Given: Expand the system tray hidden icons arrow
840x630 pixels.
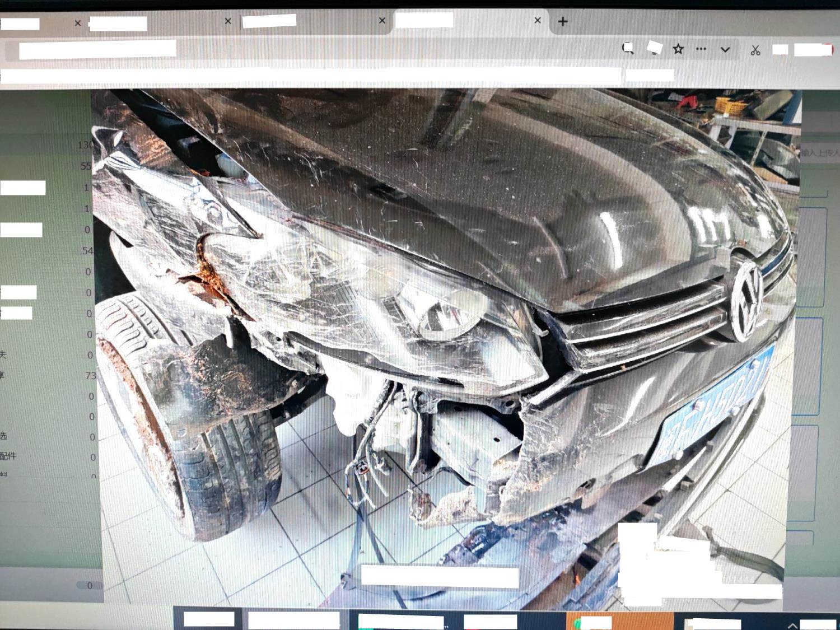Looking at the screenshot, I should (x=792, y=625).
